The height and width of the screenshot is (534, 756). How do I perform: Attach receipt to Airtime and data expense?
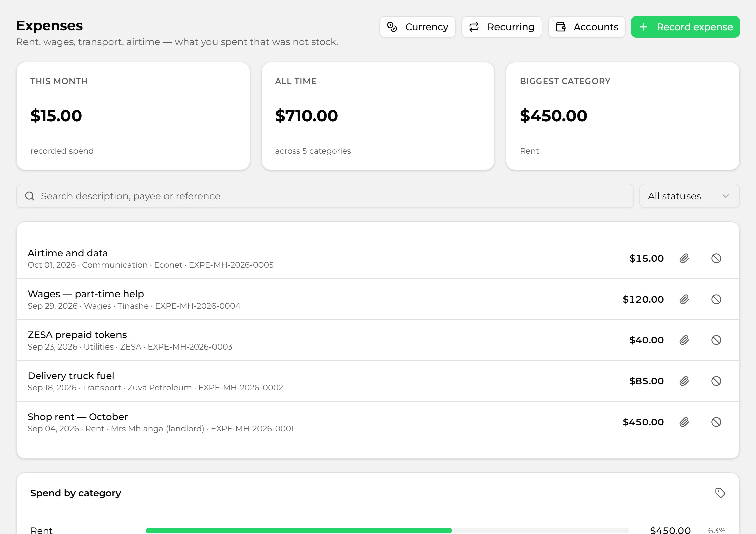[684, 258]
